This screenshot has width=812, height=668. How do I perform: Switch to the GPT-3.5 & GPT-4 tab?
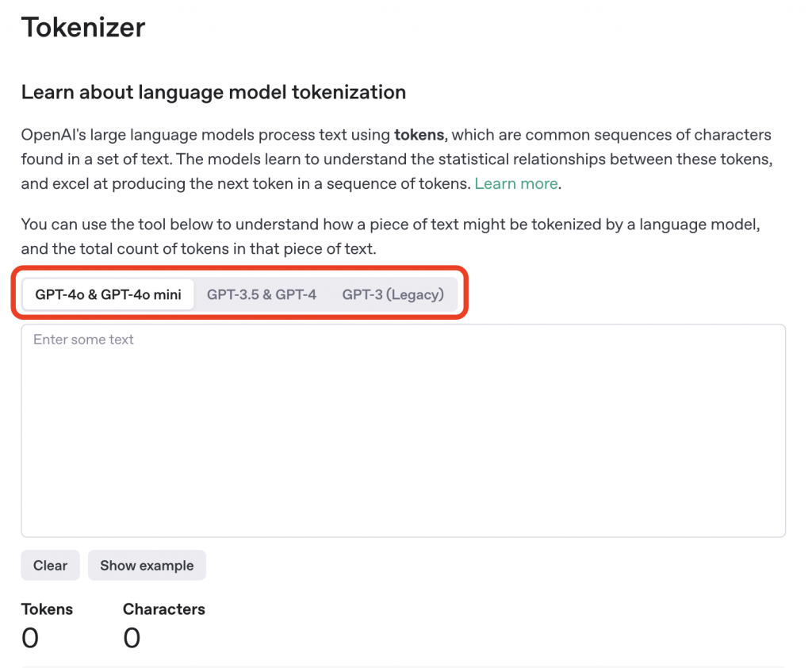(262, 294)
